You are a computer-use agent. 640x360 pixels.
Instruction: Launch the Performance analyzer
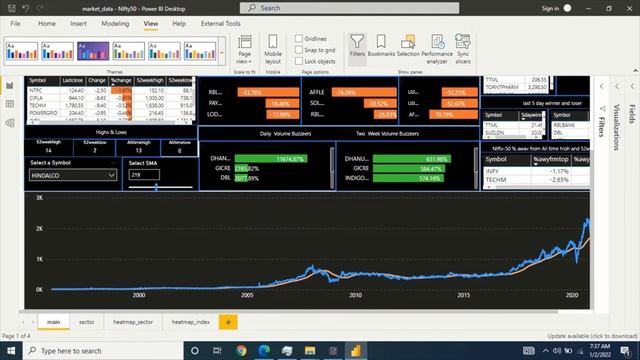437,49
